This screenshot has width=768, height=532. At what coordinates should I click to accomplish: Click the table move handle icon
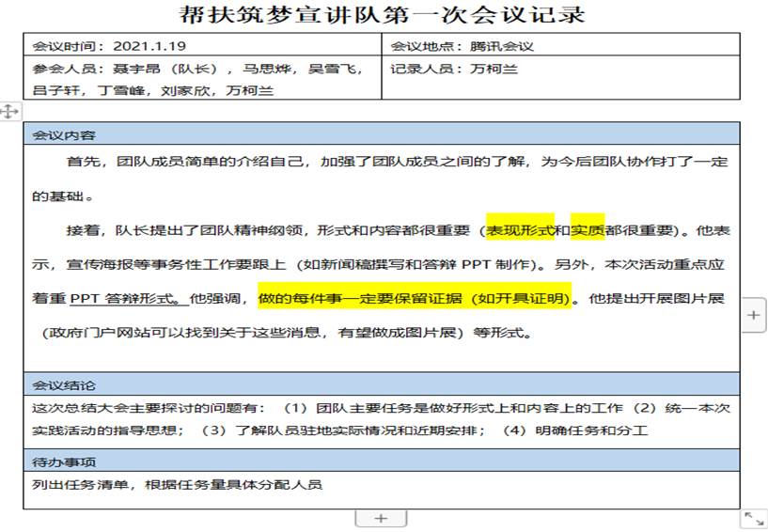tap(9, 111)
